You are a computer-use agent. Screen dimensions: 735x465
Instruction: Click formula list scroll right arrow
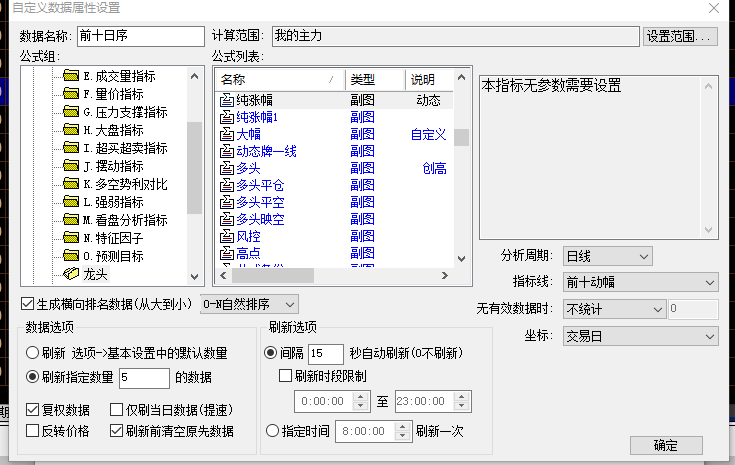[444, 276]
